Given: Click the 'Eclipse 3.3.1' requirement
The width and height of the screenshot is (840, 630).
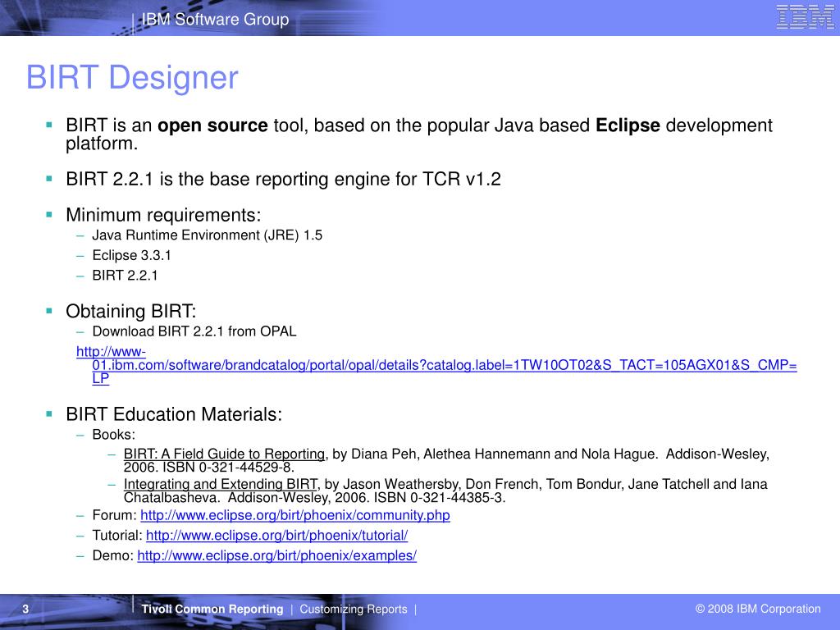Looking at the screenshot, I should [x=132, y=255].
